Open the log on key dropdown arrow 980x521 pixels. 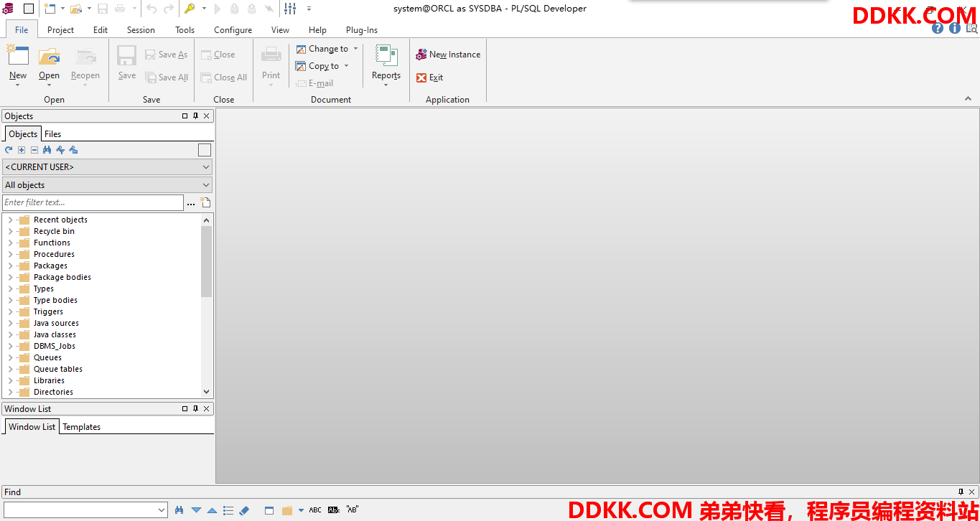(204, 9)
